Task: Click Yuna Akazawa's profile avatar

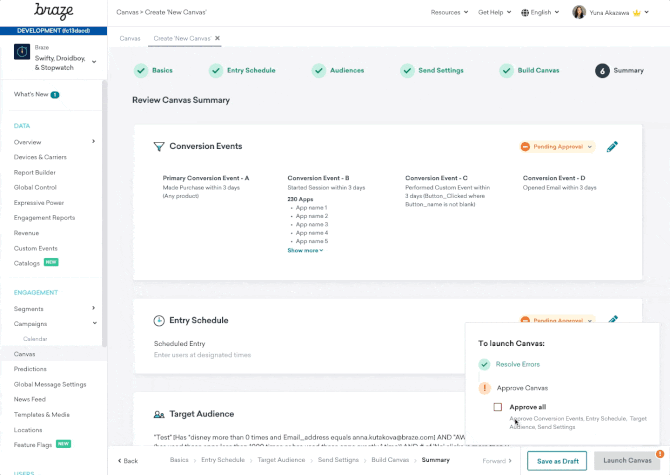Action: [579, 13]
